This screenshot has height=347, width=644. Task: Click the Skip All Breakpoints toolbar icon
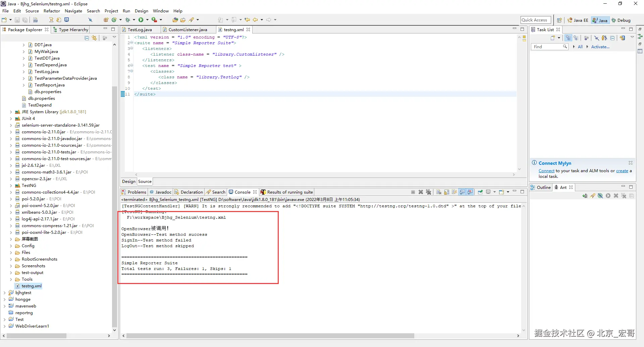pos(90,20)
